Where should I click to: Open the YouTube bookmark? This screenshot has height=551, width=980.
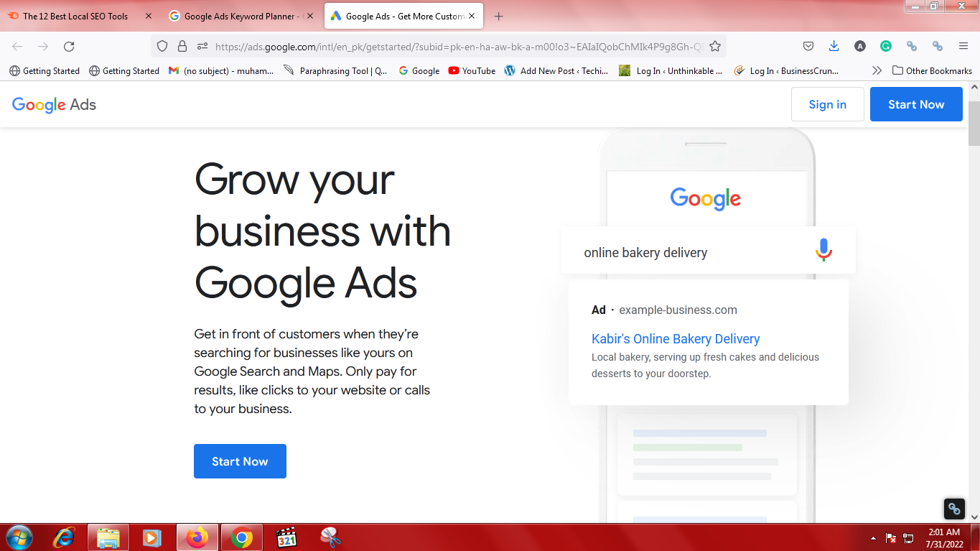click(472, 70)
